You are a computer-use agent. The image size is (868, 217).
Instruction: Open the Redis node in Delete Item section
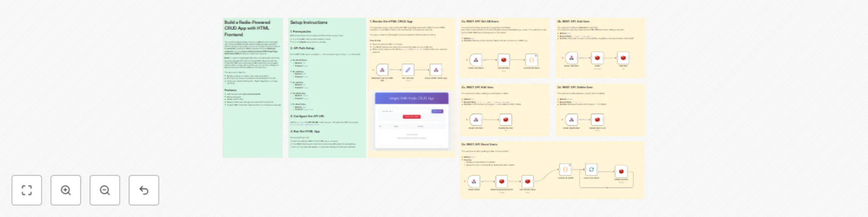tap(597, 120)
